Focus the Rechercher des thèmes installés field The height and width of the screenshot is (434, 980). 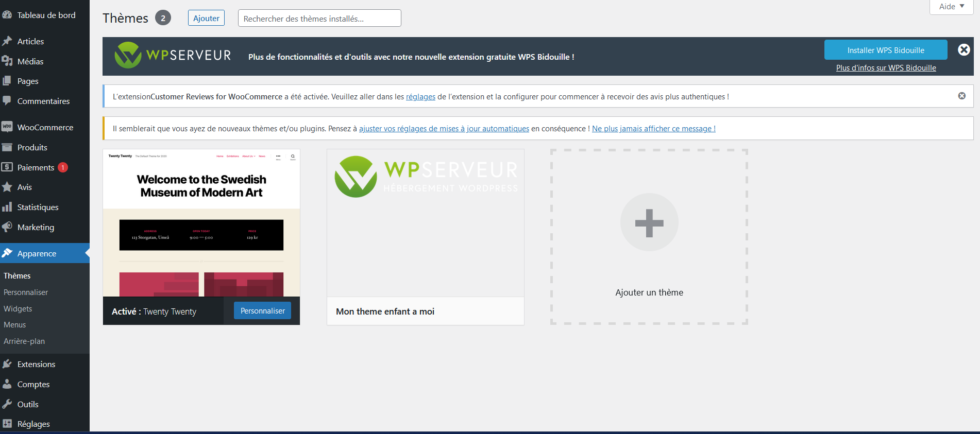319,18
